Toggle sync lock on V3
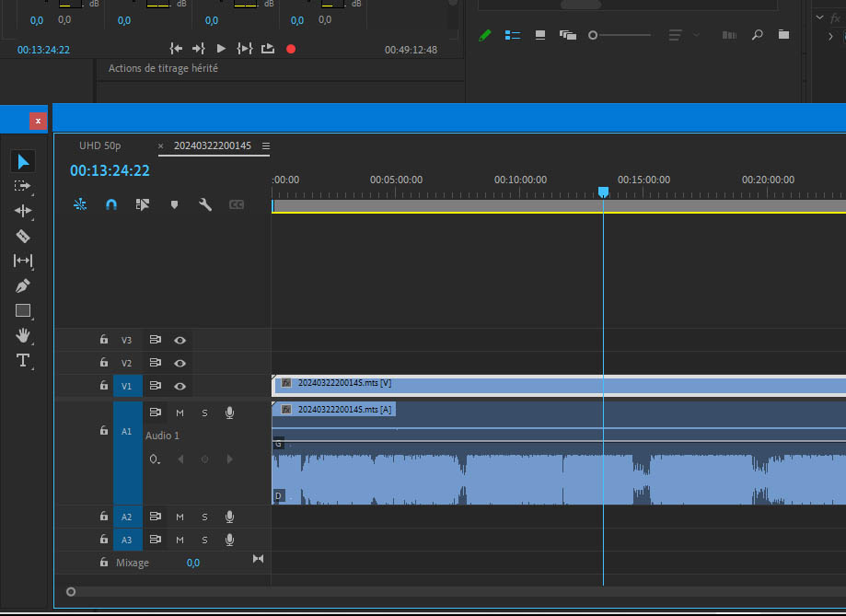The height and width of the screenshot is (616, 846). pos(156,340)
